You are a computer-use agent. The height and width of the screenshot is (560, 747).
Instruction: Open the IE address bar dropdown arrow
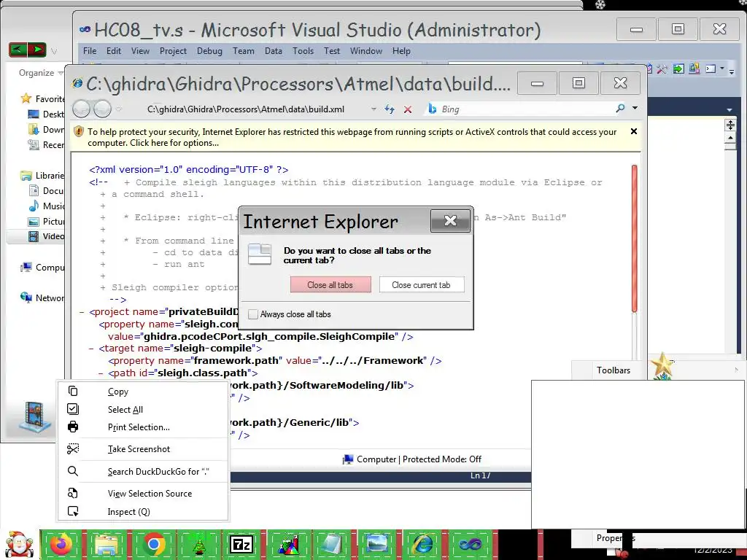373,109
